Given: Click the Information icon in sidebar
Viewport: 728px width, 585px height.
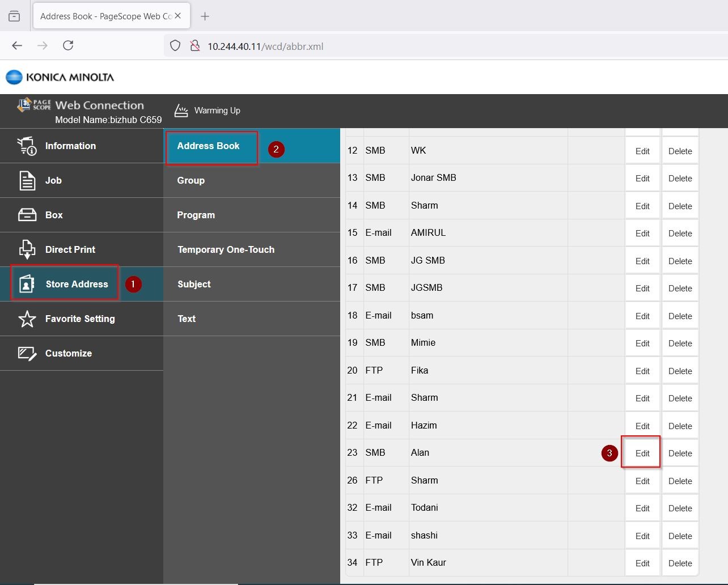Looking at the screenshot, I should pyautogui.click(x=27, y=146).
